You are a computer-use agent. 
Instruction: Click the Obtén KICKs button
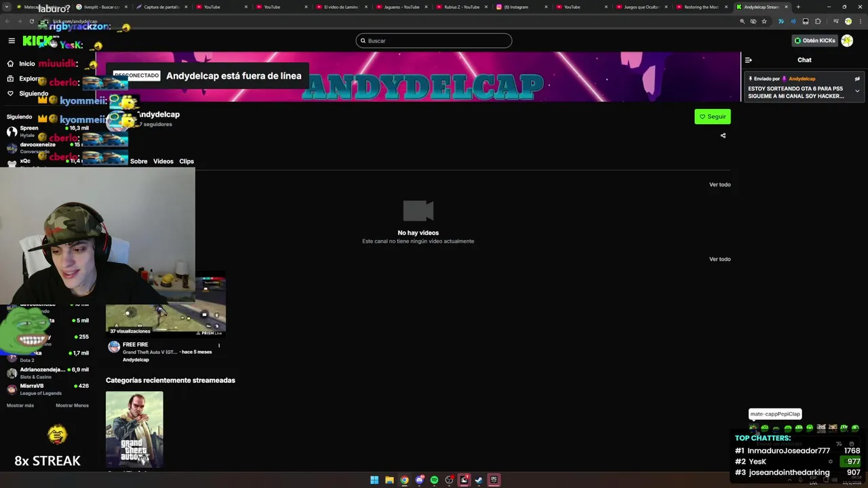click(815, 41)
